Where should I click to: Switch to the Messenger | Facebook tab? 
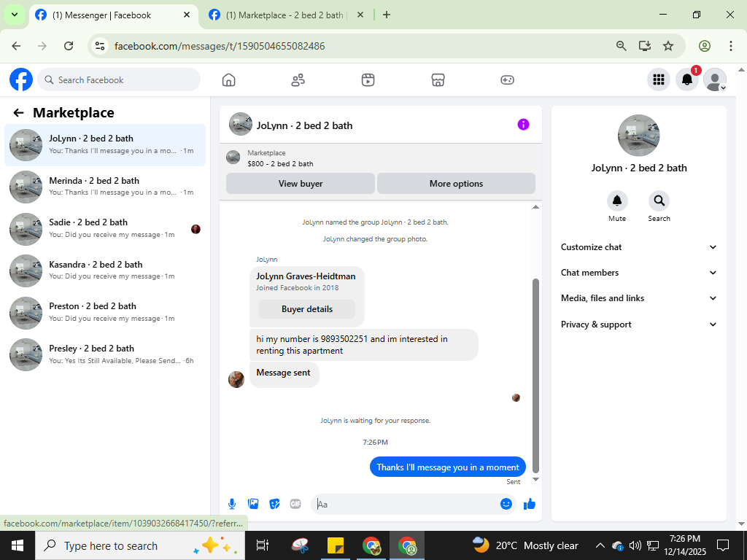tap(113, 15)
